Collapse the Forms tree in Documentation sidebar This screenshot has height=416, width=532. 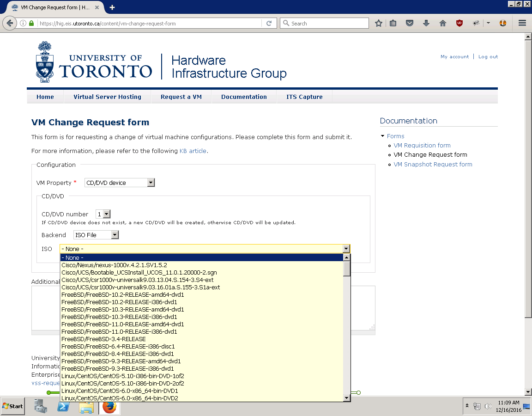(383, 136)
